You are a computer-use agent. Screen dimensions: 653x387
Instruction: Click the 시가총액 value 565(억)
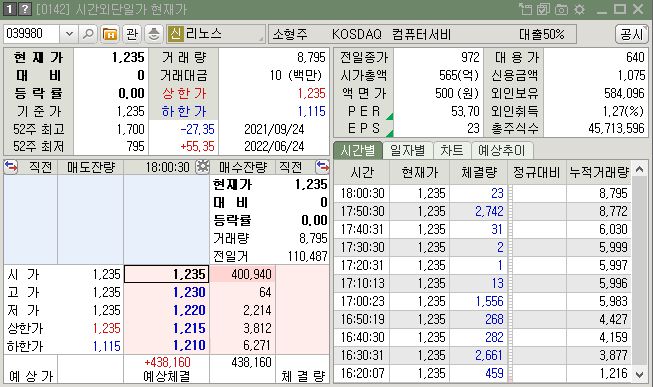[x=459, y=75]
